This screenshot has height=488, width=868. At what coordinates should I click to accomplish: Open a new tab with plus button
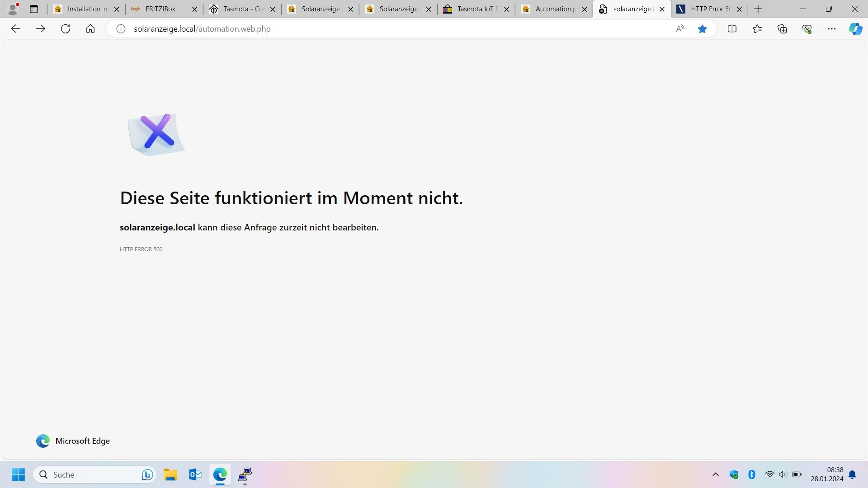click(758, 9)
